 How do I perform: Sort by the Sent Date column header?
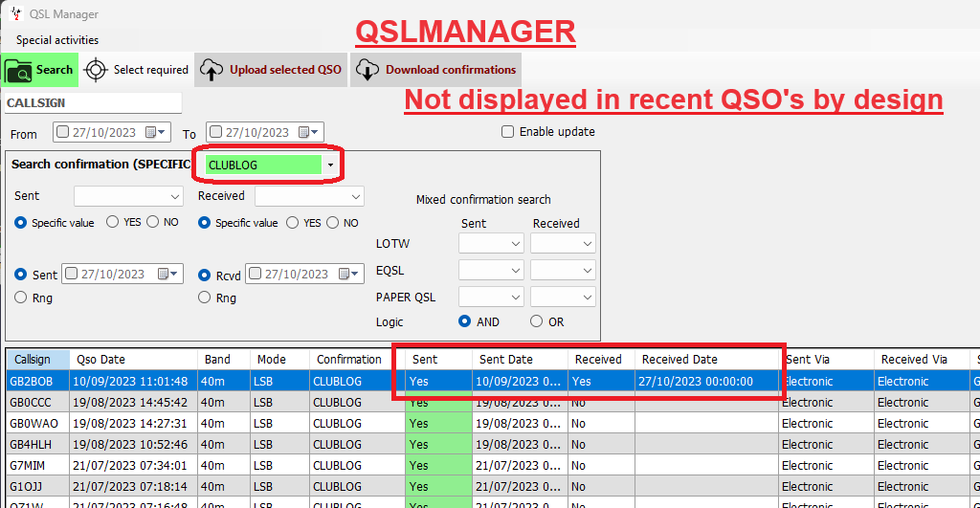(x=520, y=360)
